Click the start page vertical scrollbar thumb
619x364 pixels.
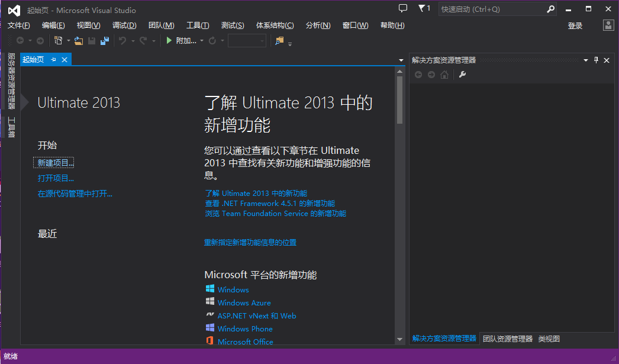click(x=399, y=100)
